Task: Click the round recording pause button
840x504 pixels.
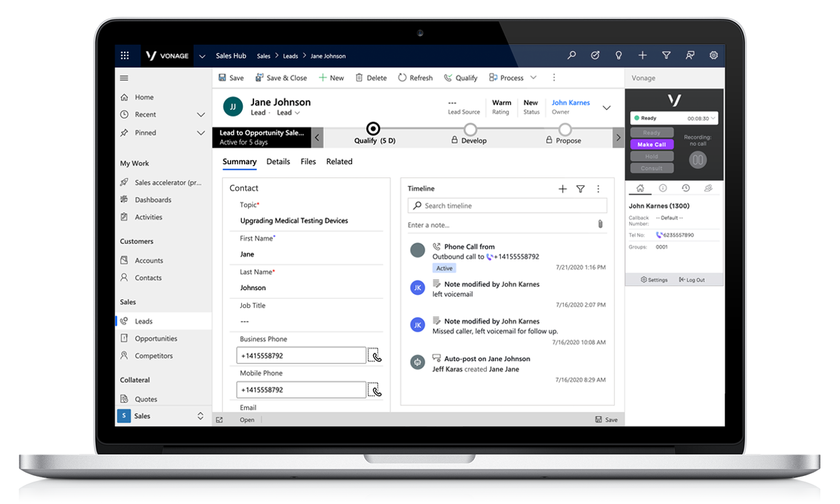Action: coord(698,160)
